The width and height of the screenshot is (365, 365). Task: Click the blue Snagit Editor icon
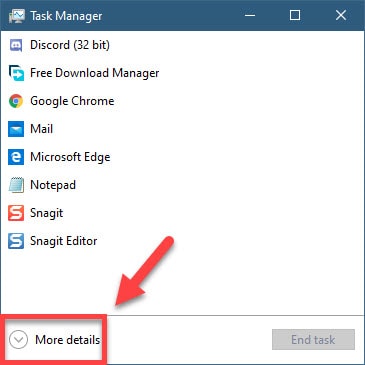click(x=16, y=241)
